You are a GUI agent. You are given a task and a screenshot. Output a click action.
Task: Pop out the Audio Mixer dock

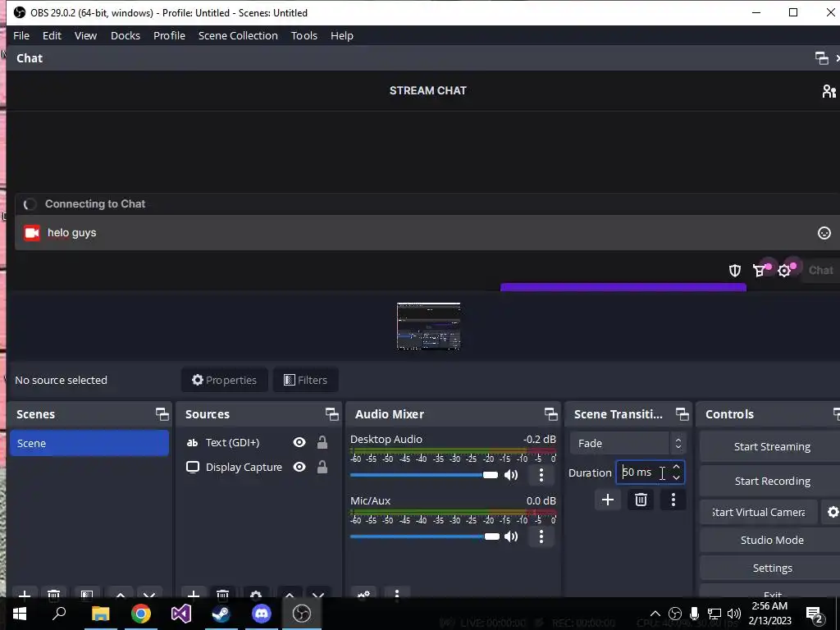[550, 414]
